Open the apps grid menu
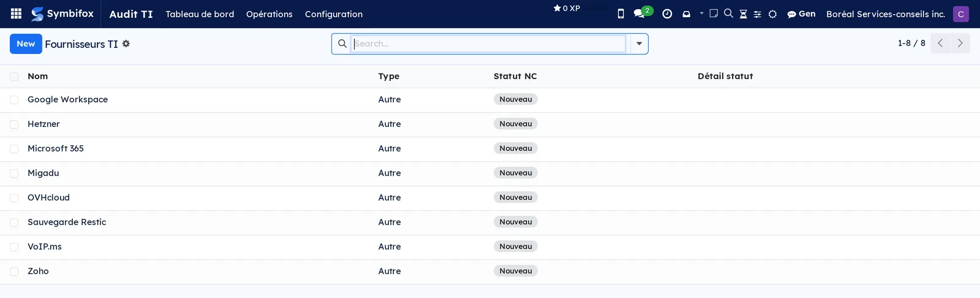The width and height of the screenshot is (980, 298). click(16, 13)
